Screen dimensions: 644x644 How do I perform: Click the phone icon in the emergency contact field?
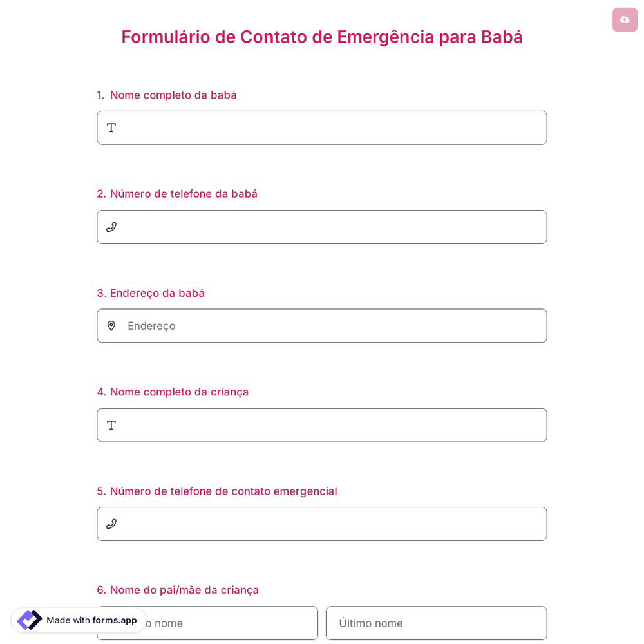pyautogui.click(x=111, y=524)
